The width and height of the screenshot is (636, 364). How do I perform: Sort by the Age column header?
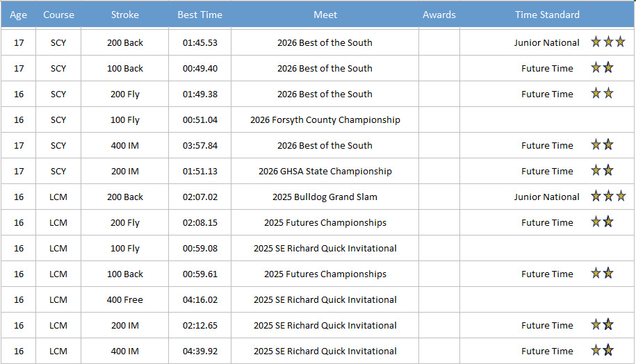coord(19,15)
